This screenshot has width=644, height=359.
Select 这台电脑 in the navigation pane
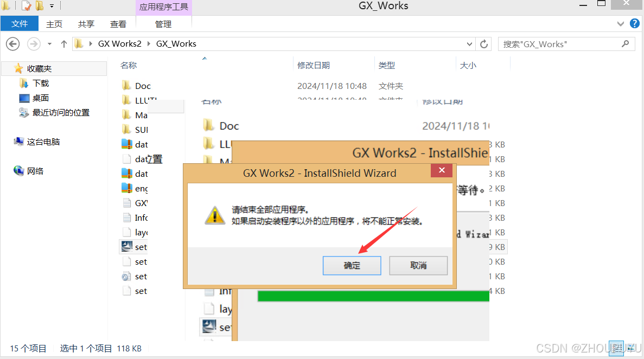pyautogui.click(x=43, y=142)
